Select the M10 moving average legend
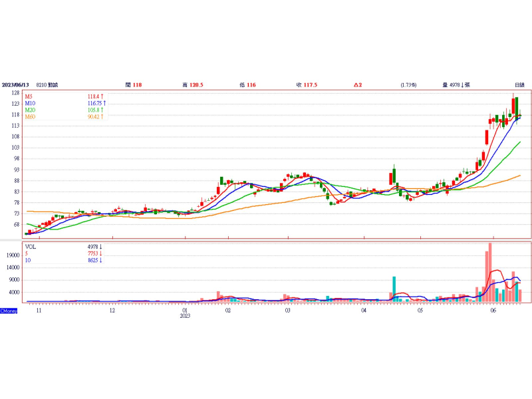 click(x=30, y=104)
